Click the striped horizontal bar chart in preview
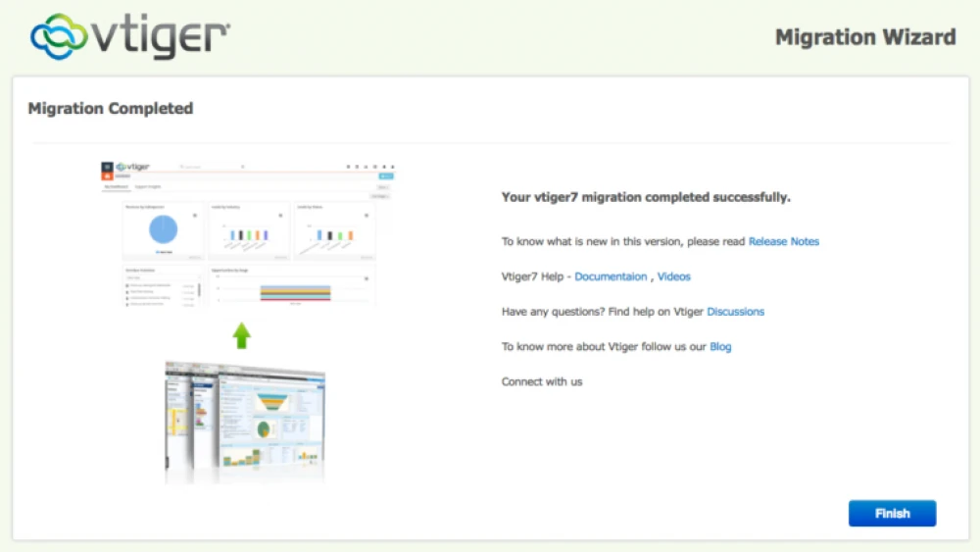Viewport: 980px width, 552px height. (x=294, y=292)
